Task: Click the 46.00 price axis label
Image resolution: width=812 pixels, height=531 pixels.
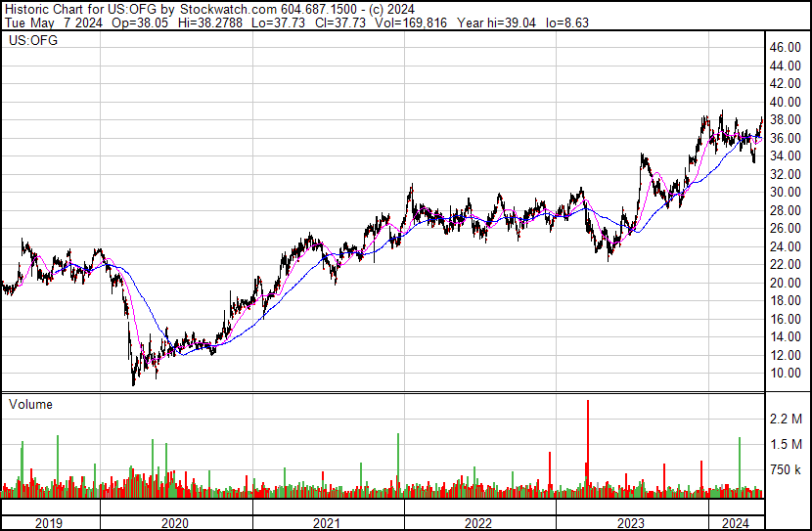Action: [x=785, y=48]
